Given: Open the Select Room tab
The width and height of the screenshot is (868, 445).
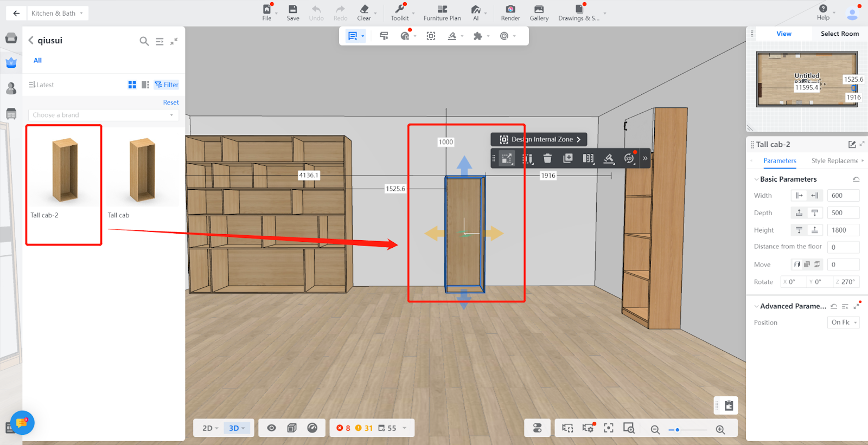Looking at the screenshot, I should (x=839, y=34).
